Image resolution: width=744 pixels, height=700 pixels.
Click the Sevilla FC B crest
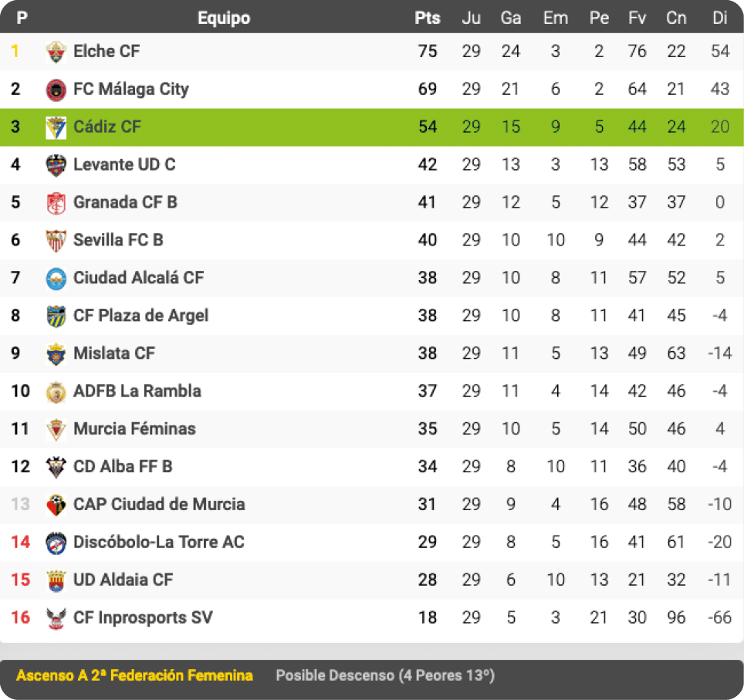[x=56, y=241]
